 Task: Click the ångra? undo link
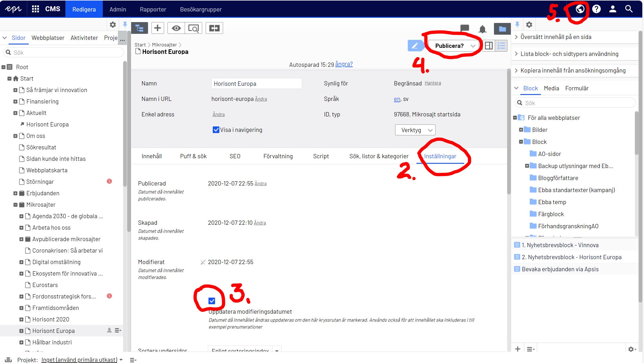[x=344, y=64]
